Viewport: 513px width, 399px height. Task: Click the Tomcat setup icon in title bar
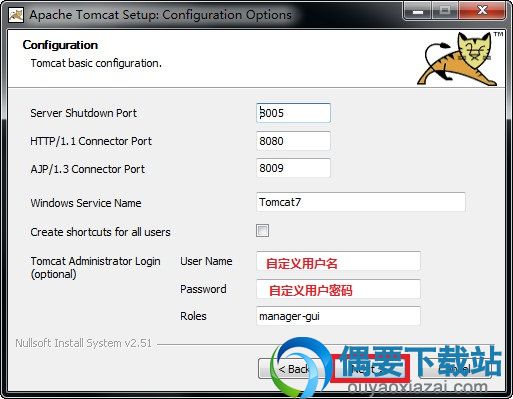tap(16, 15)
